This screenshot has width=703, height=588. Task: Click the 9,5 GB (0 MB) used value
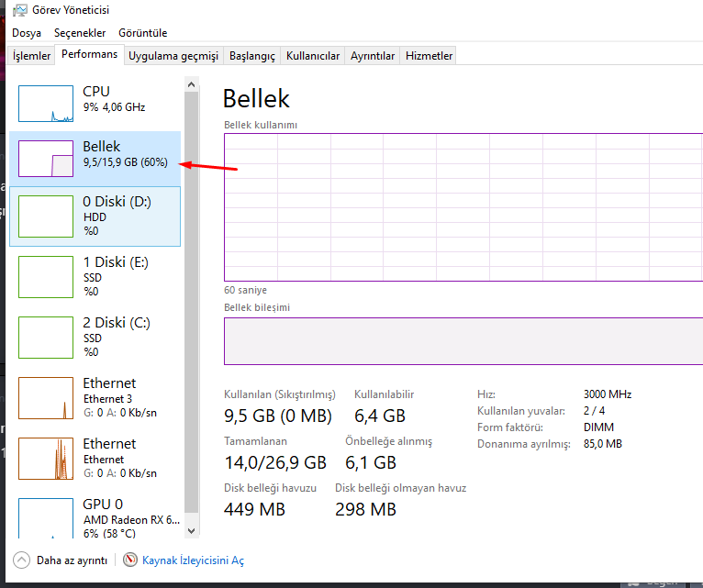click(x=278, y=416)
